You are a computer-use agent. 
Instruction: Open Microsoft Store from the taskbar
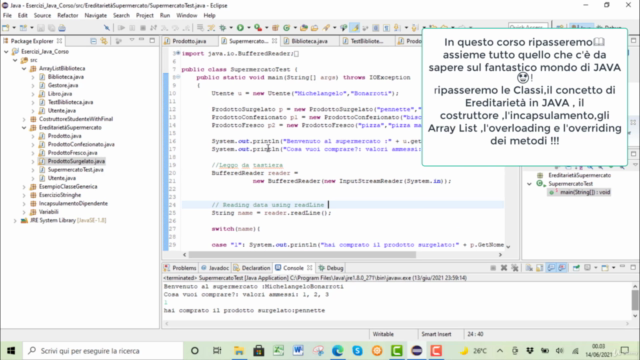258,351
